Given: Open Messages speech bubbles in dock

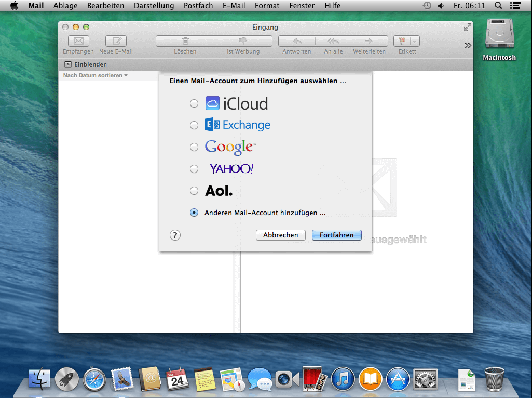Looking at the screenshot, I should click(x=260, y=379).
